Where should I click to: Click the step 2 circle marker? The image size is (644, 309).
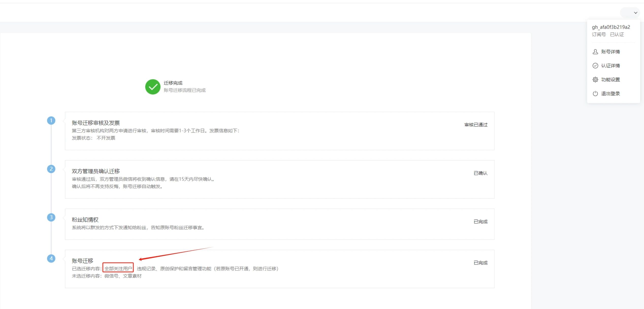pos(51,169)
